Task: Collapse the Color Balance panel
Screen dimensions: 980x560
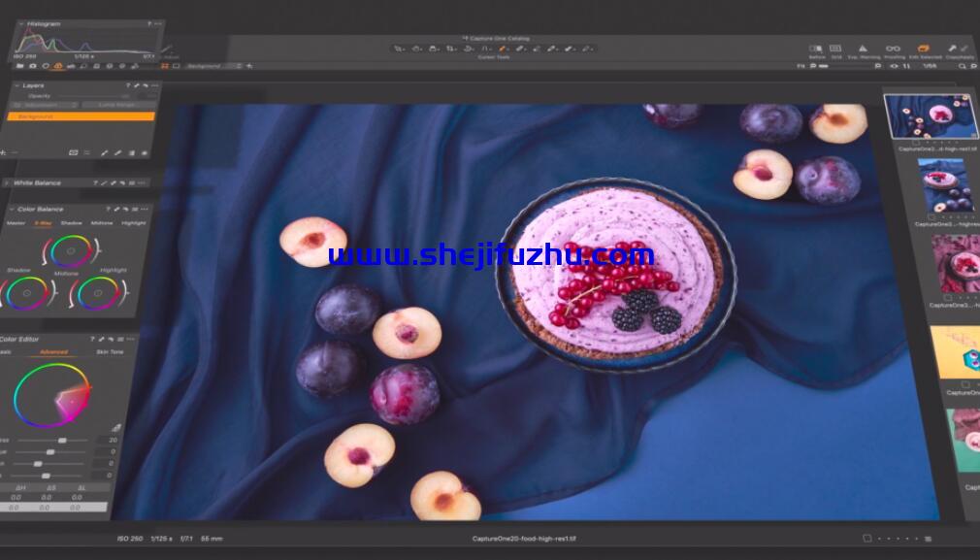Action: [x=12, y=210]
